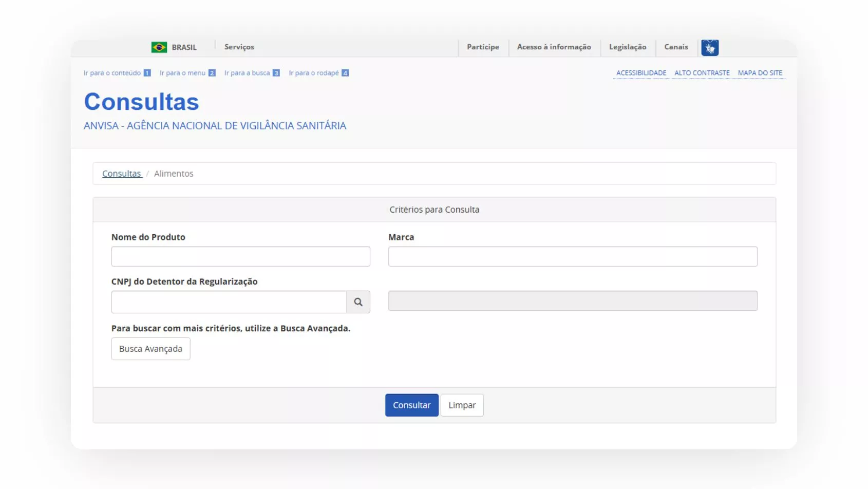This screenshot has height=489, width=868.
Task: Open the MAPA DO SITE link
Action: pos(760,73)
